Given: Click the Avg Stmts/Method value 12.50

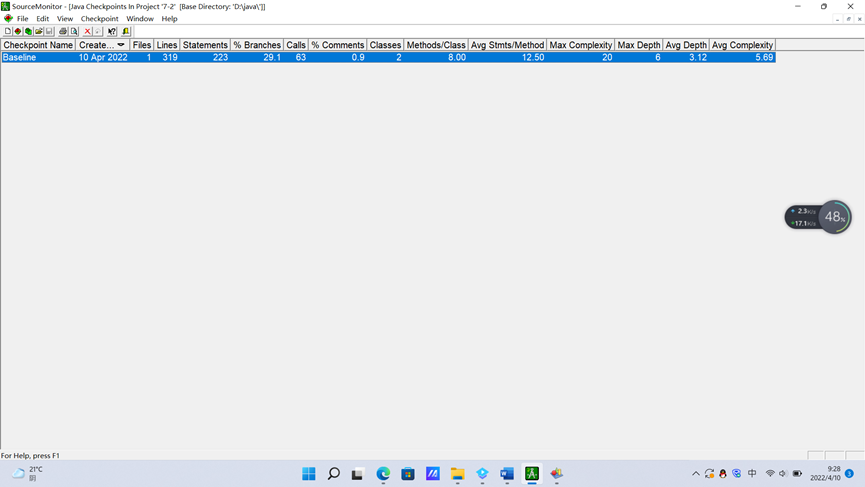Looking at the screenshot, I should tap(533, 57).
